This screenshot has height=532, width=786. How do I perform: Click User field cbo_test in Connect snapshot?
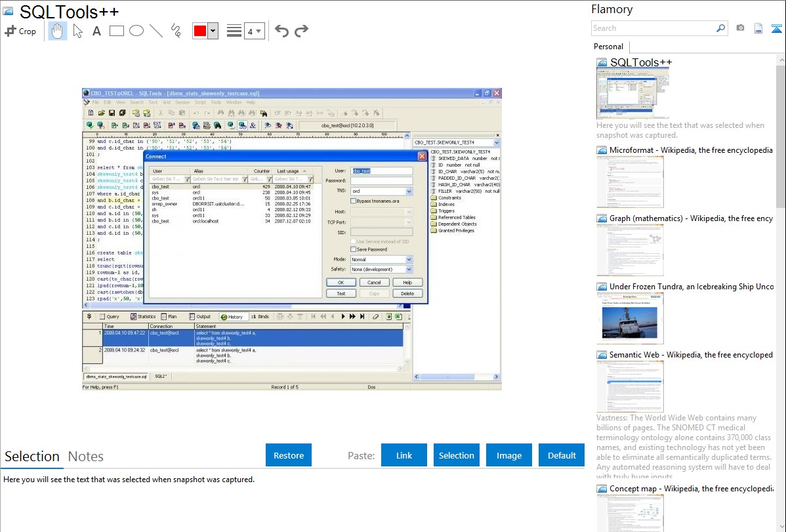pyautogui.click(x=381, y=171)
